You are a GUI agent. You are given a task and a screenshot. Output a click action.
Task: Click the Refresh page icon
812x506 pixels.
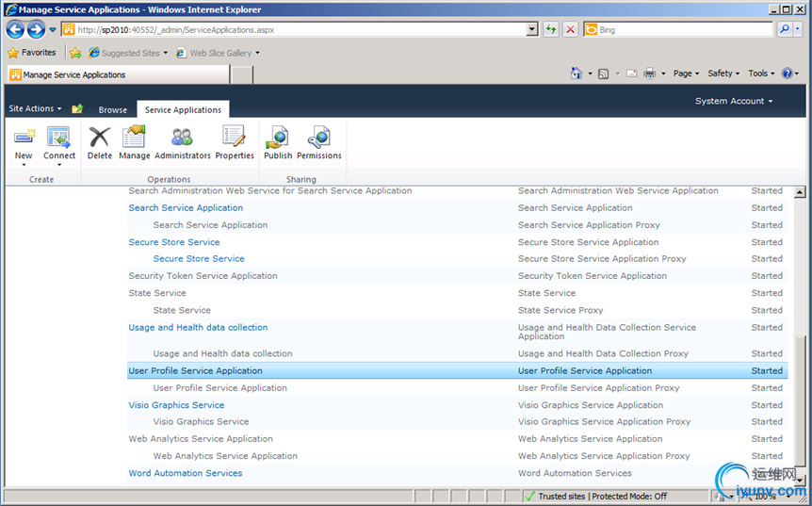point(550,29)
